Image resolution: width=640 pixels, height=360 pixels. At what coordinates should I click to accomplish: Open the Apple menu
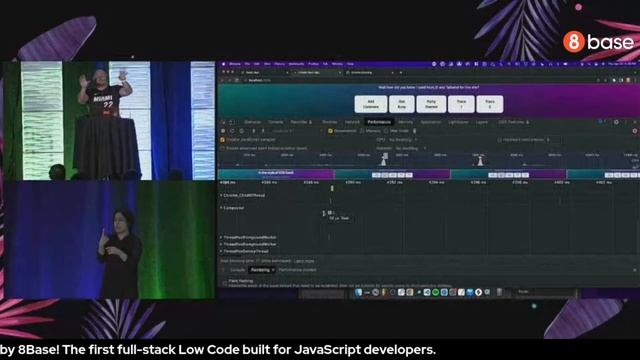point(223,64)
